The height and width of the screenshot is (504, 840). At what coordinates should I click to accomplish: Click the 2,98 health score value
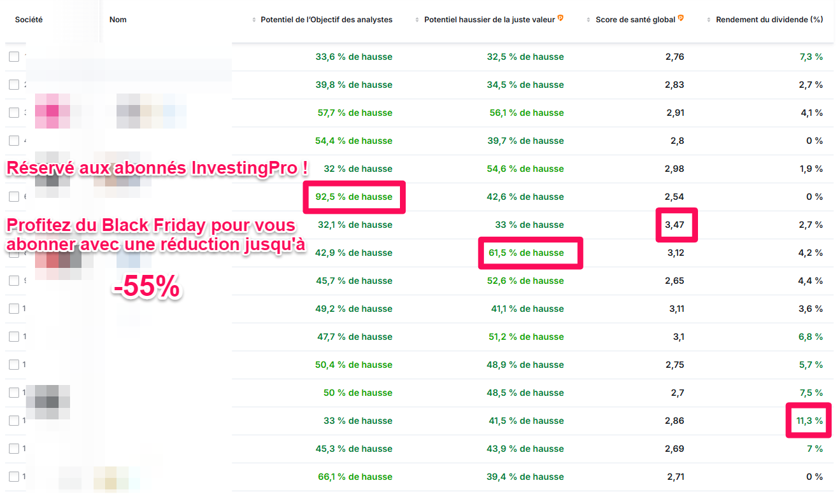point(674,169)
